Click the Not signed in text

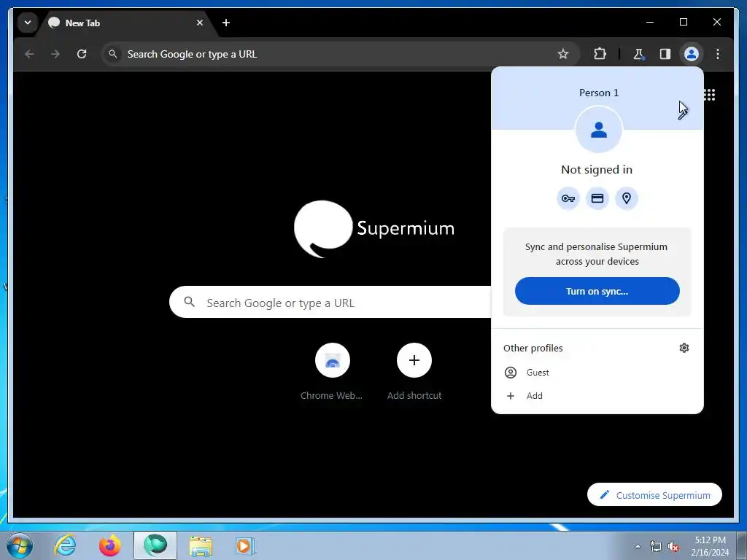[x=597, y=169]
